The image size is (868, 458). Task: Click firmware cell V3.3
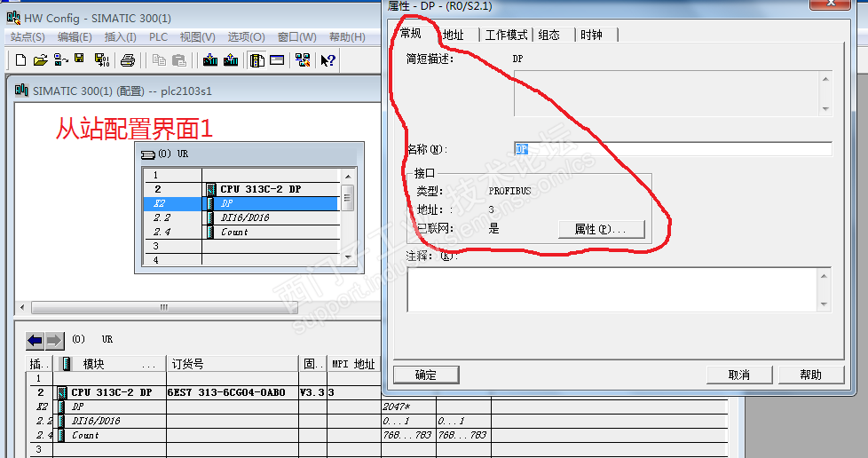312,392
